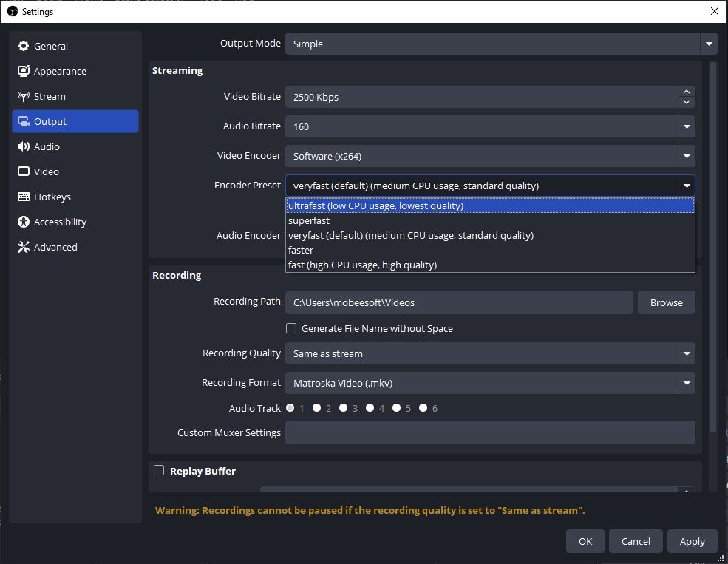Expand the Recording Quality dropdown
The image size is (728, 564).
click(687, 353)
